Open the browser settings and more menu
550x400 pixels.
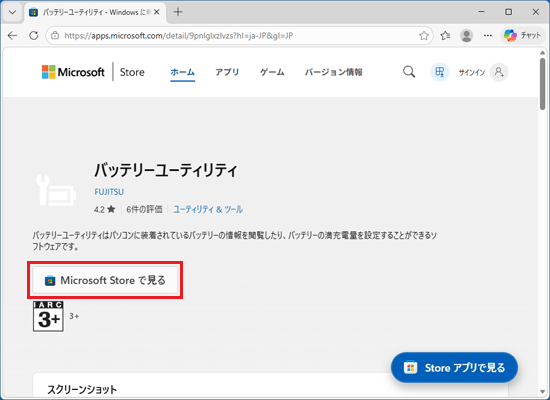[488, 35]
